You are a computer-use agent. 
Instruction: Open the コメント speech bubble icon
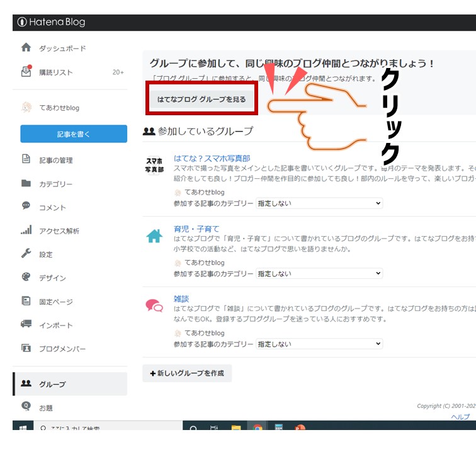(26, 205)
